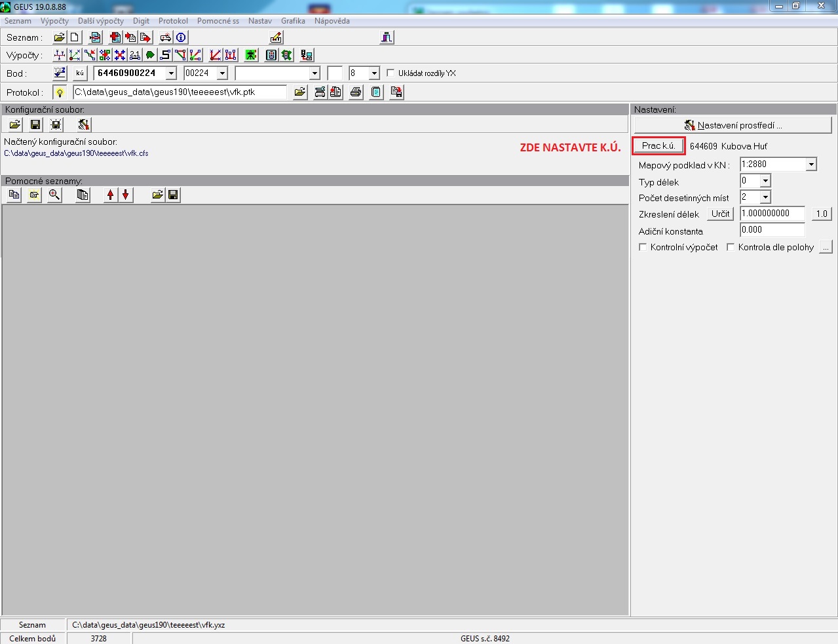The width and height of the screenshot is (838, 644).
Task: Enable the Ukládat rozdíly YX checkbox
Action: [391, 73]
